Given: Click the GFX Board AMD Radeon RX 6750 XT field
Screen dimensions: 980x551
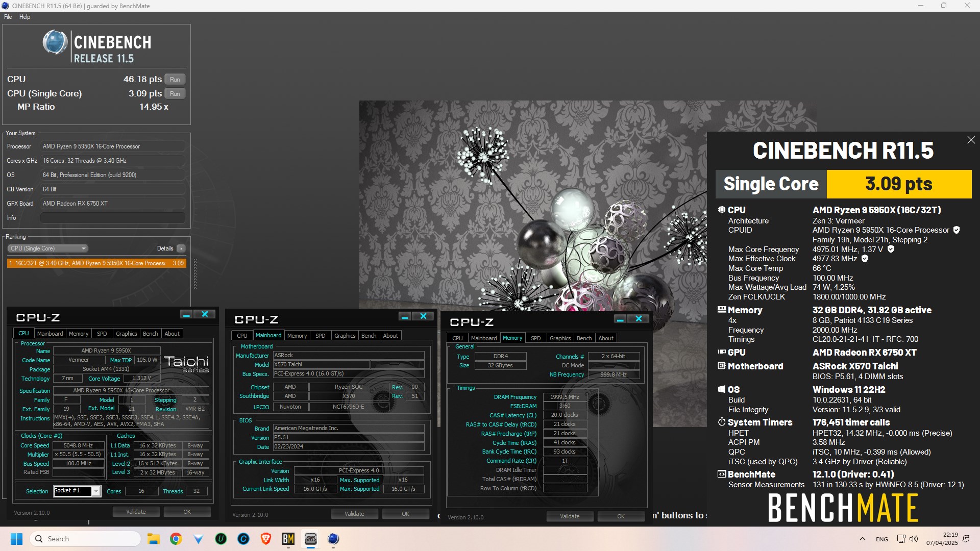Looking at the screenshot, I should [x=113, y=204].
